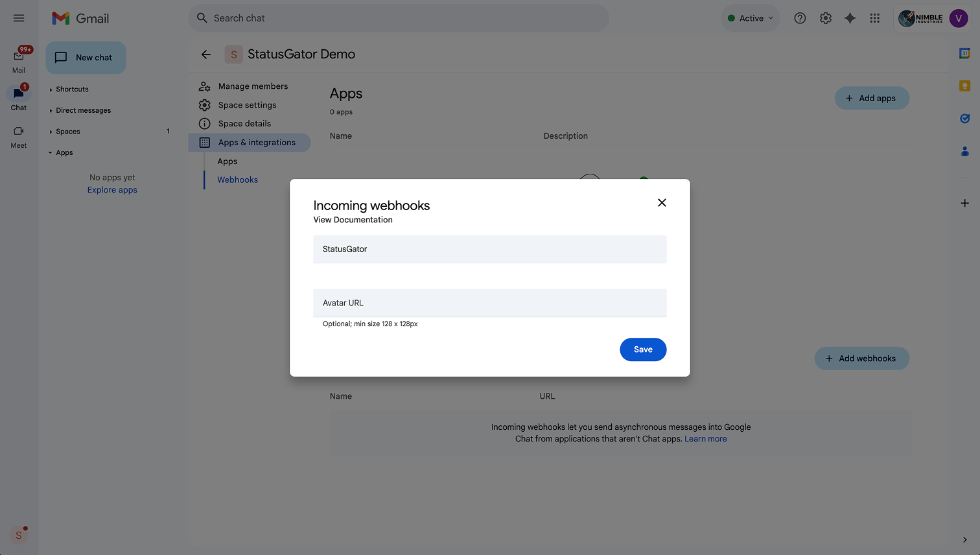Screen dimensions: 980x555
Task: Open the Google apps grid icon
Action: (x=874, y=18)
